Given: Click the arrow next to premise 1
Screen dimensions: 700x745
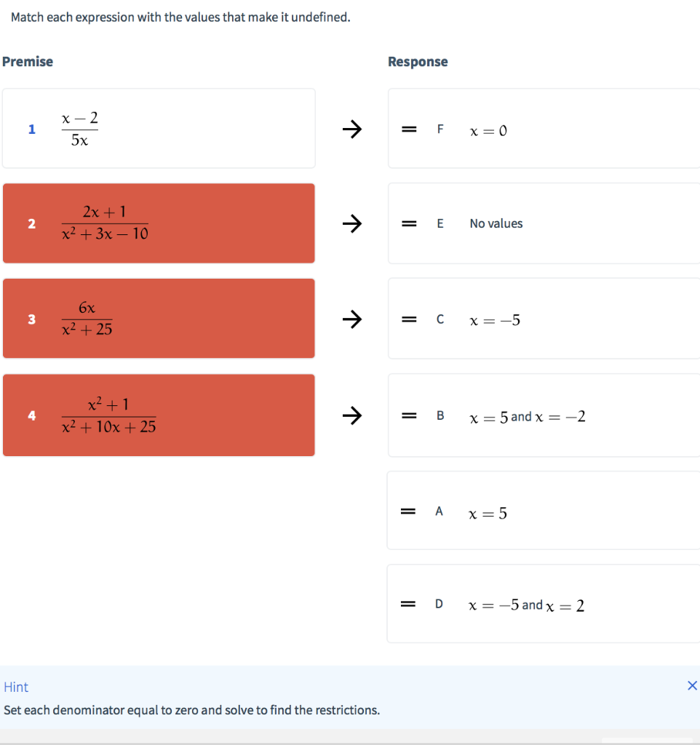Looking at the screenshot, I should tap(352, 129).
